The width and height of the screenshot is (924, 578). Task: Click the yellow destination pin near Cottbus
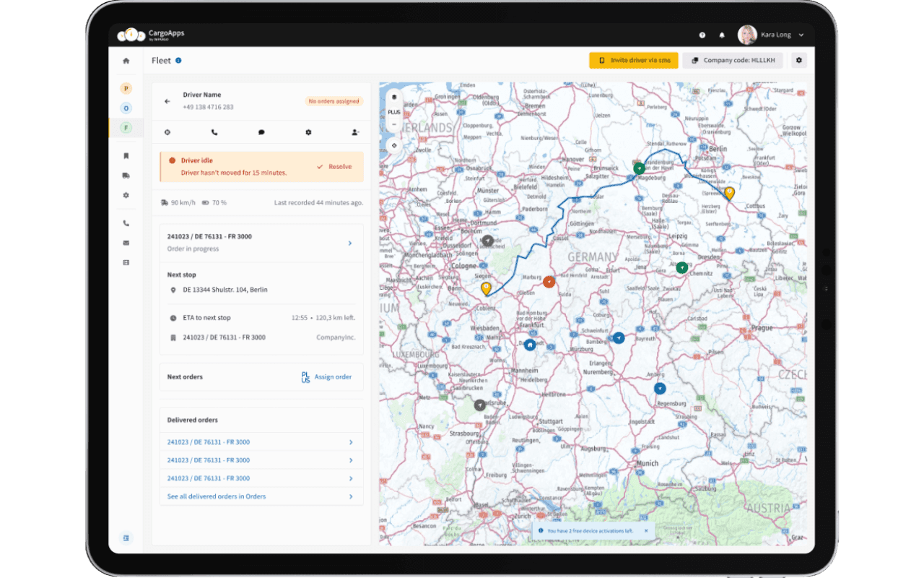point(729,193)
